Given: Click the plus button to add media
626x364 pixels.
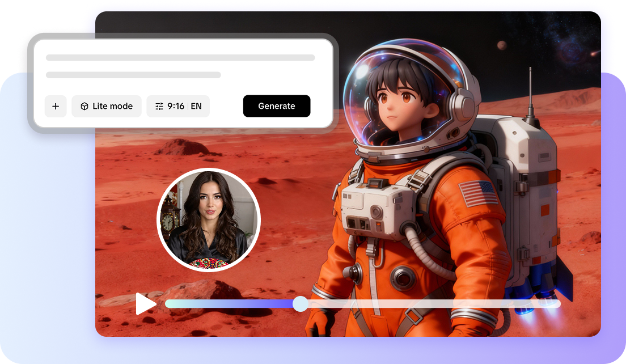Looking at the screenshot, I should tap(56, 106).
